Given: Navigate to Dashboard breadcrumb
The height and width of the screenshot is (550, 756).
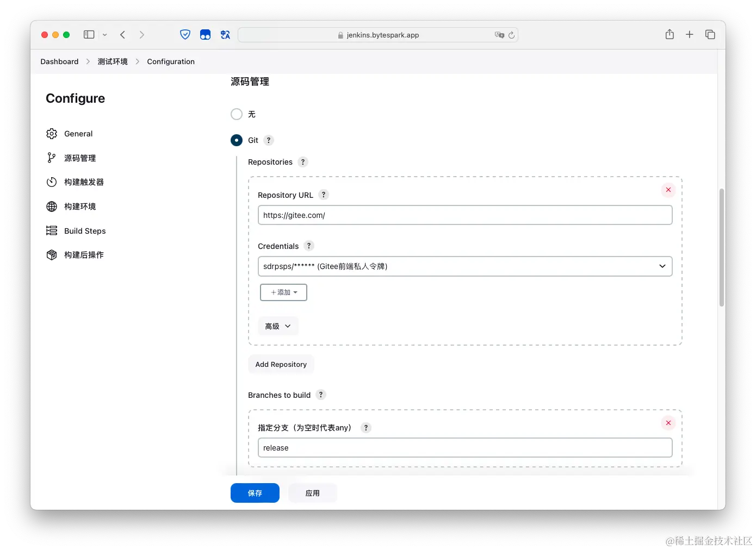Looking at the screenshot, I should pyautogui.click(x=59, y=61).
